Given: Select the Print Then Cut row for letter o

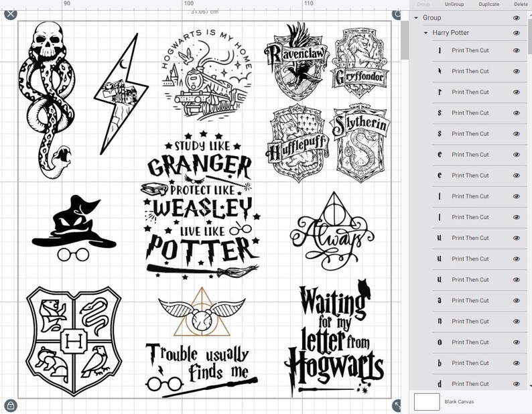Looking at the screenshot, I should [x=479, y=342].
